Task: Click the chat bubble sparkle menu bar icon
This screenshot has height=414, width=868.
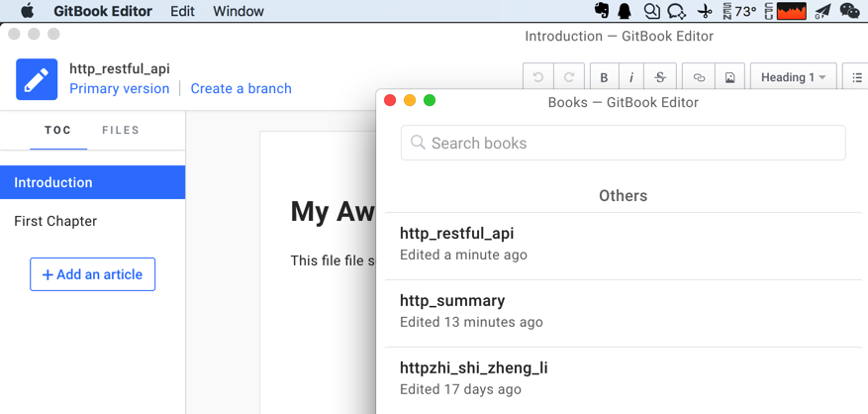Action: click(676, 11)
